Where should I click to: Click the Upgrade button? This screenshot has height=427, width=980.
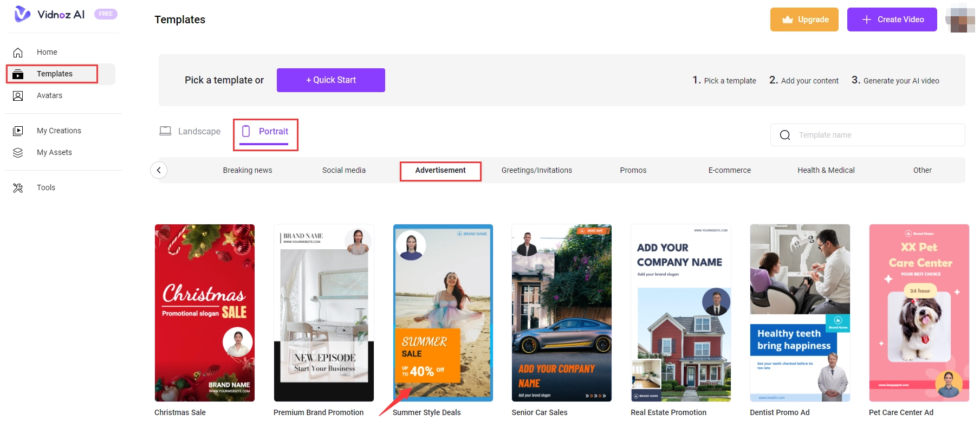pos(804,20)
